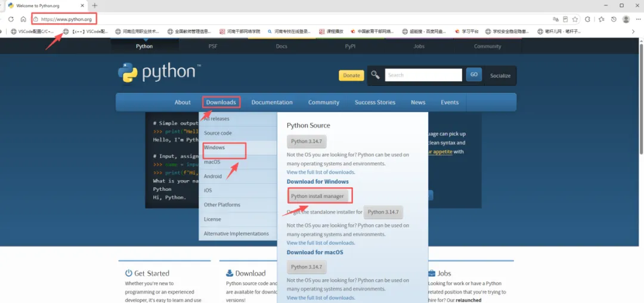Add this page to favorites with the star

(x=575, y=19)
